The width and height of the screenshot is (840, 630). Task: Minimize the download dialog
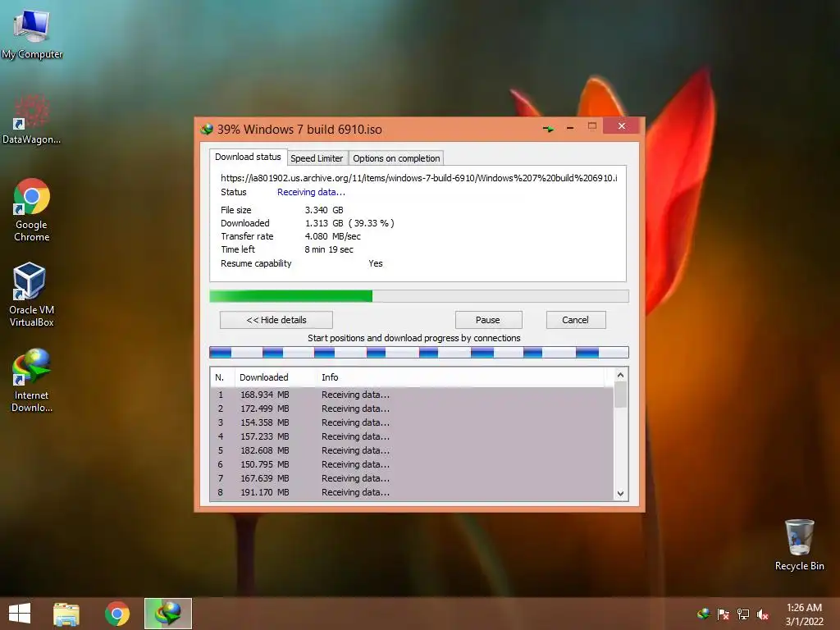pos(570,128)
